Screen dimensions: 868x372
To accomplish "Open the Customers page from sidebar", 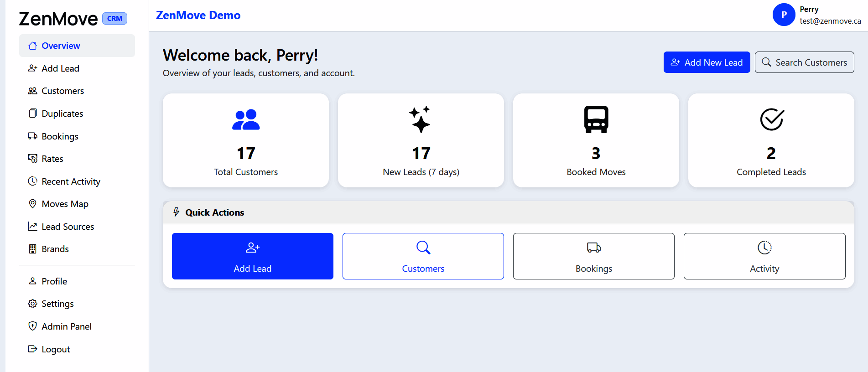I will pyautogui.click(x=62, y=91).
